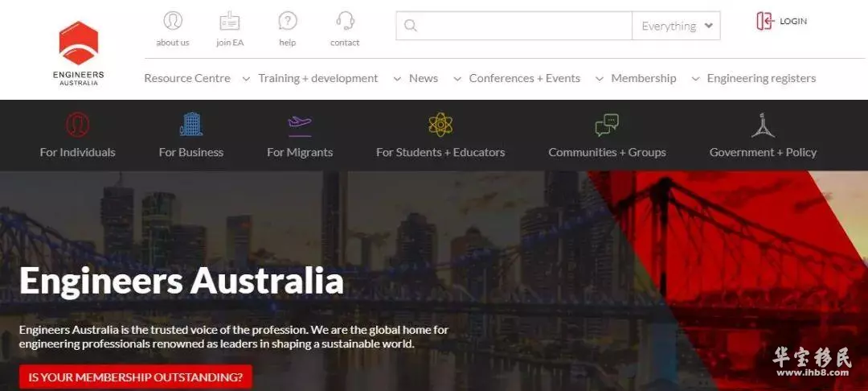Viewport: 868px width, 391px height.
Task: Select the For Migrants airplane icon
Action: [x=300, y=125]
